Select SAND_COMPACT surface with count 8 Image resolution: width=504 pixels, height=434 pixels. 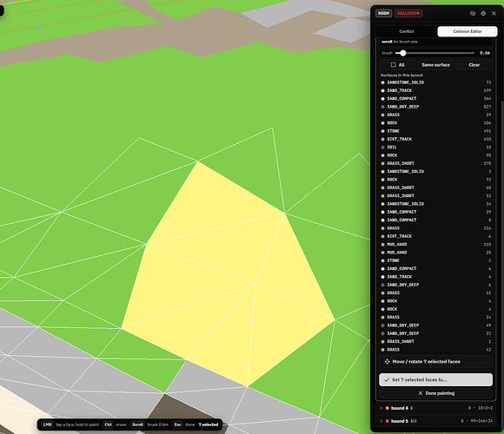[x=435, y=220]
